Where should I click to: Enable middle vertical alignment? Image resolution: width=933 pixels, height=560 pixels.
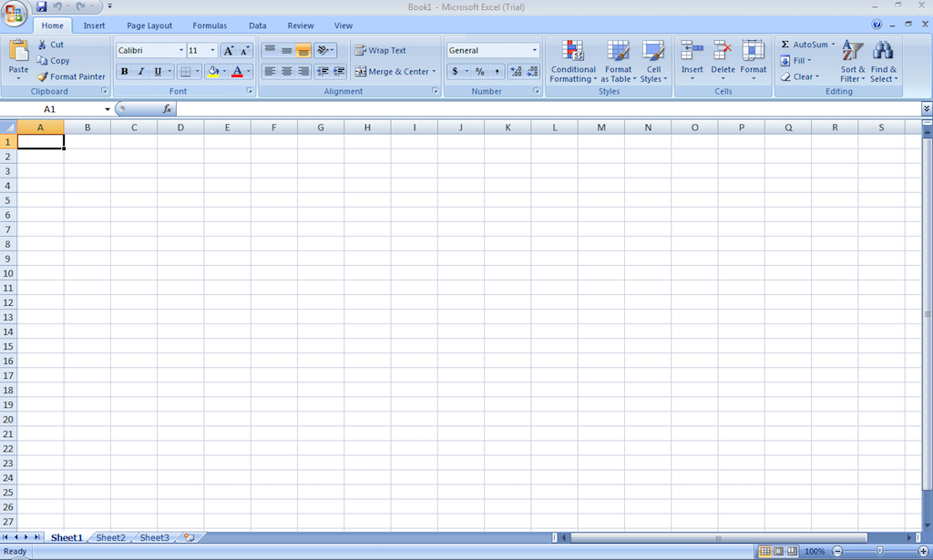[x=286, y=50]
